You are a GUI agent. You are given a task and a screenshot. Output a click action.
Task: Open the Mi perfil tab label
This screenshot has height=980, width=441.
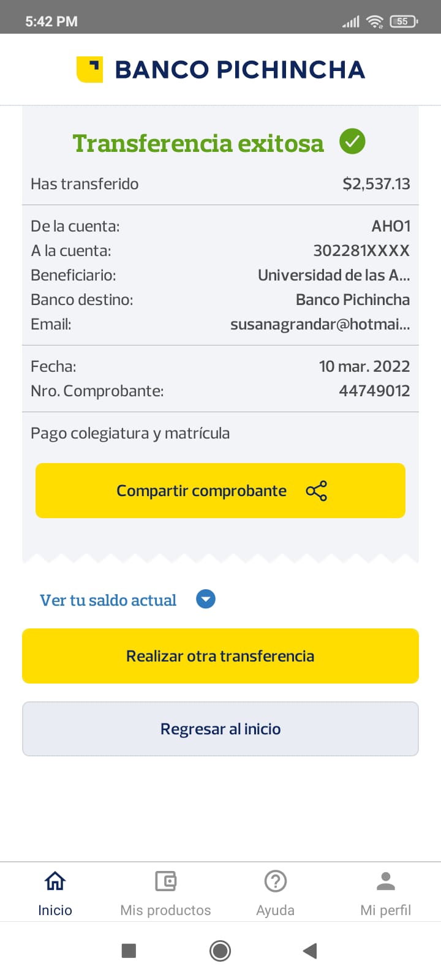tap(386, 910)
